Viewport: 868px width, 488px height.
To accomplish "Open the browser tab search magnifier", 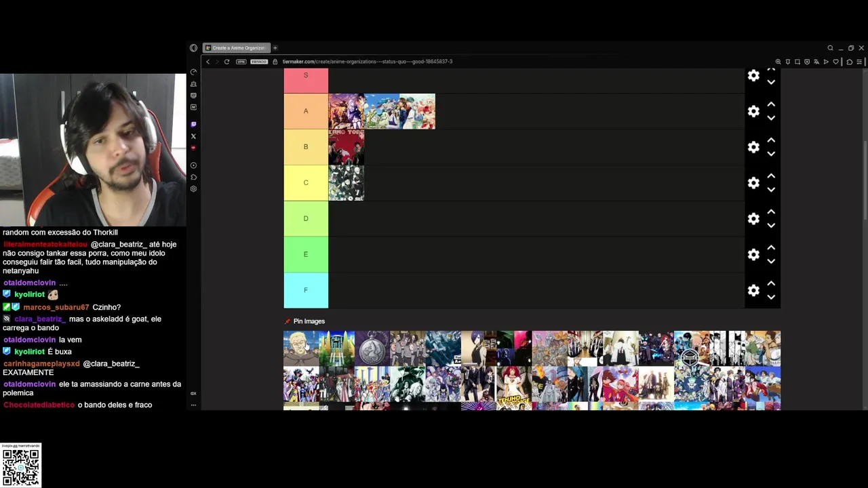I will (830, 48).
